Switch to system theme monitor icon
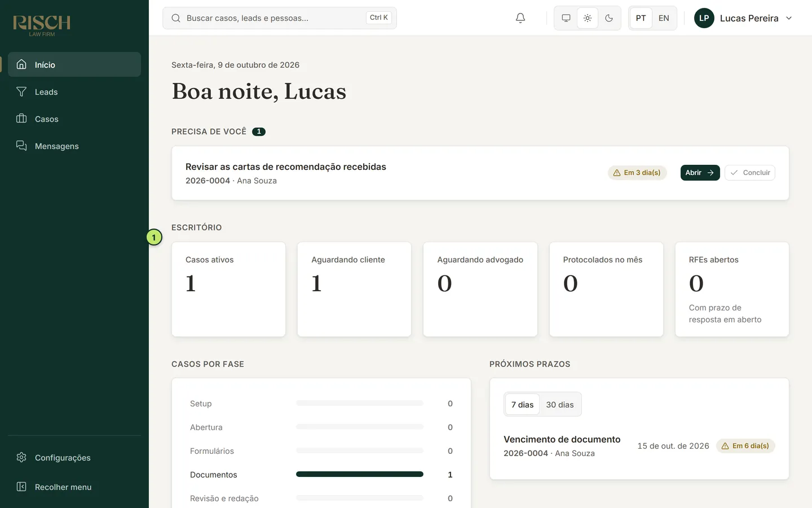Screen dimensions: 812x508 (x=566, y=18)
